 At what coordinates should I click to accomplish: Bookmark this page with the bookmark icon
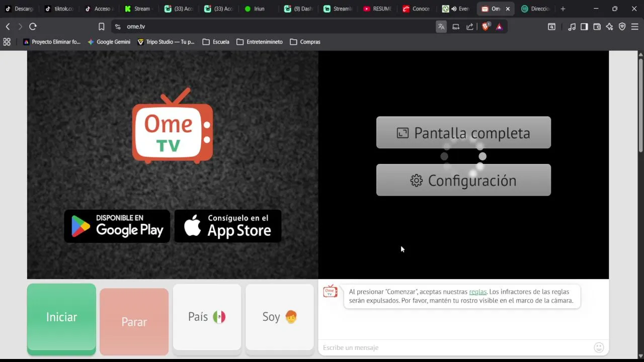[102, 27]
